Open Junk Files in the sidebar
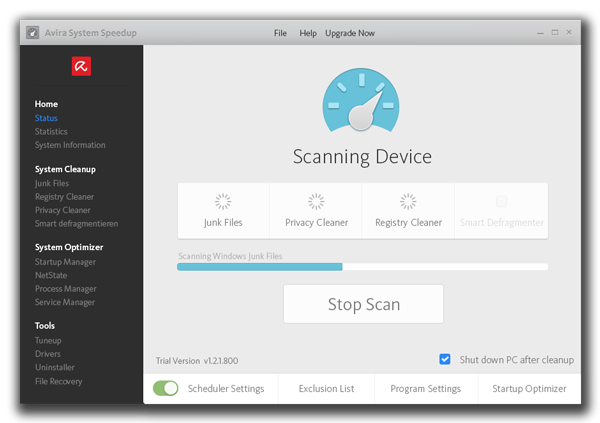 (x=52, y=183)
